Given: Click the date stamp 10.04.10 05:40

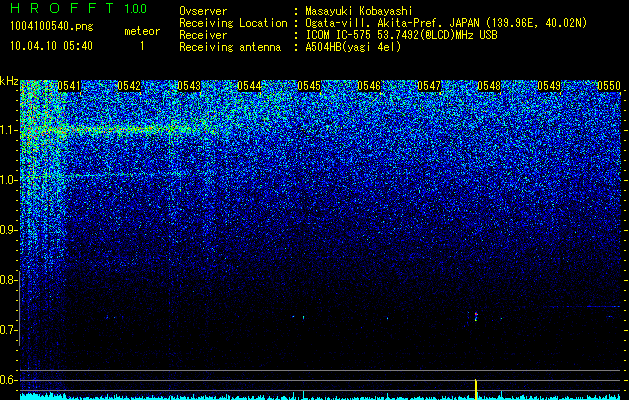Looking at the screenshot, I should (x=51, y=46).
